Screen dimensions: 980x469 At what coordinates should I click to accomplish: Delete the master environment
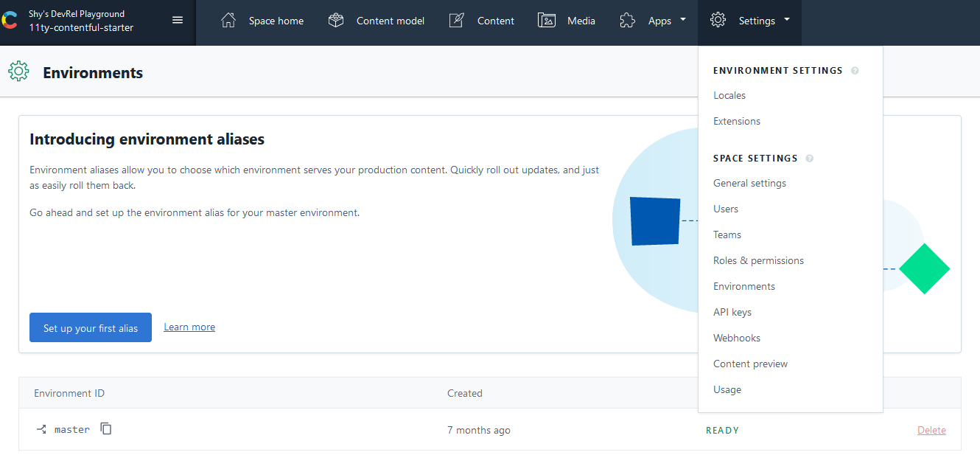[931, 430]
